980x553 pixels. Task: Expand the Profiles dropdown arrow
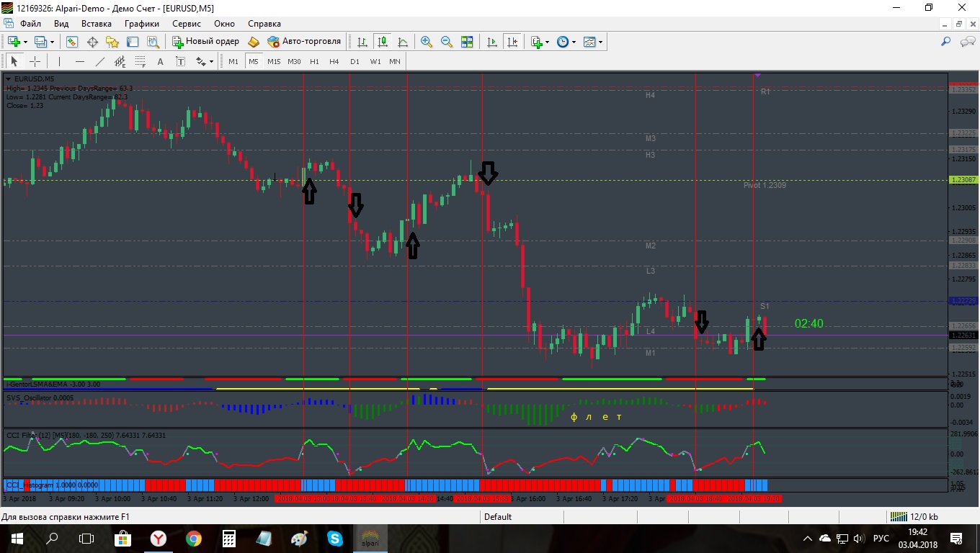[x=52, y=42]
